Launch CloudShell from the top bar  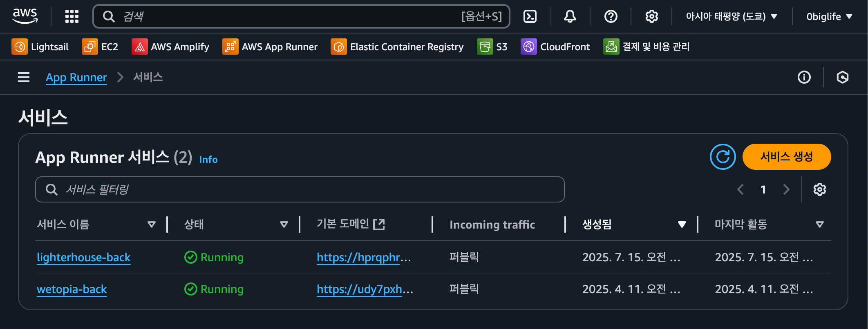[x=530, y=16]
